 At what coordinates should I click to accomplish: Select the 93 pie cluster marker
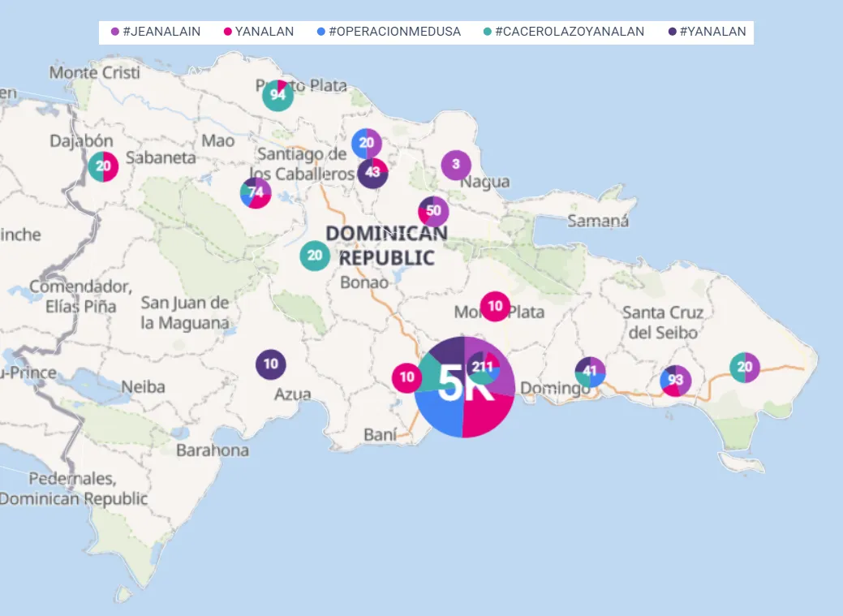(x=675, y=380)
